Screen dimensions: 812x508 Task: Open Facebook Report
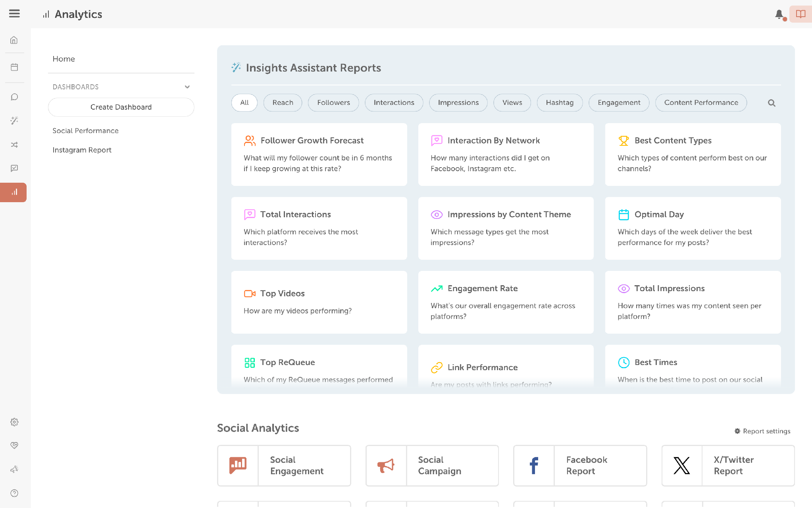coord(580,466)
